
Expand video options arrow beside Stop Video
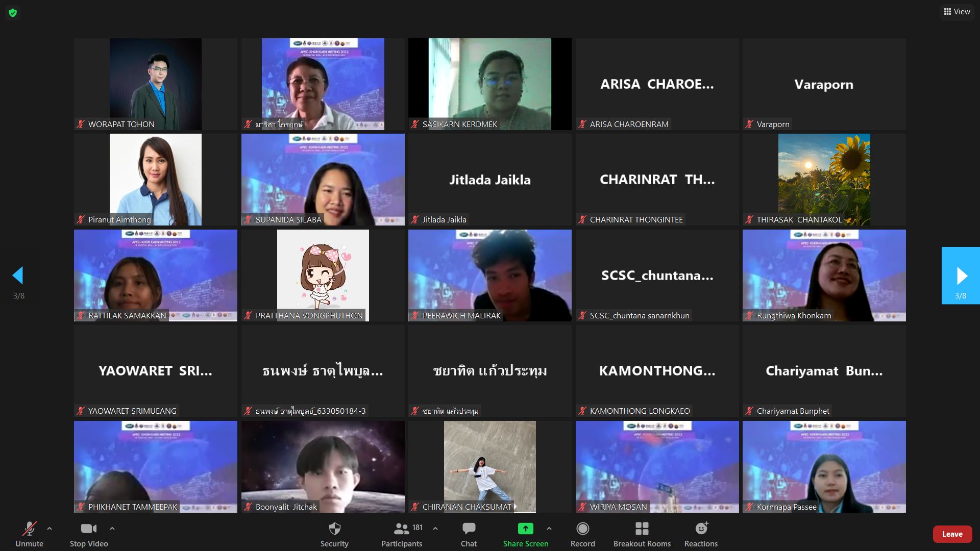pos(112,529)
